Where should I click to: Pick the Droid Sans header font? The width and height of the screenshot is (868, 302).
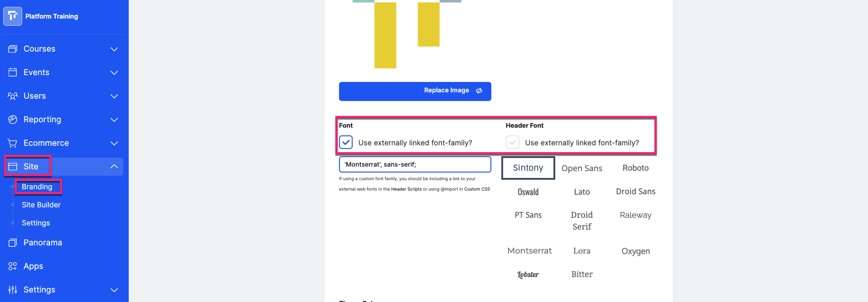[635, 192]
